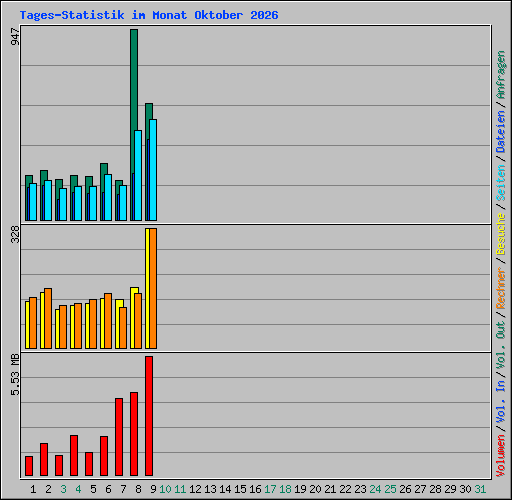
Task: Click the cyan pages bar for day 6
Action: 108,197
